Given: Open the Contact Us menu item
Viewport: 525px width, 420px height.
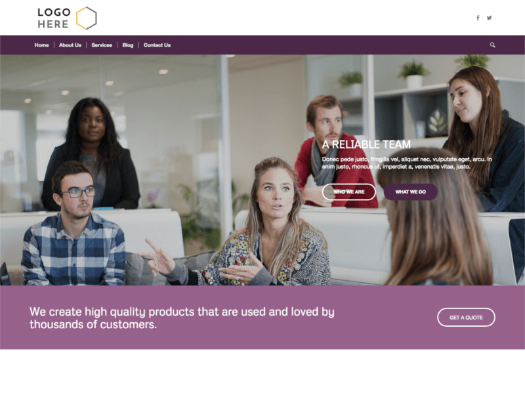Looking at the screenshot, I should point(157,45).
